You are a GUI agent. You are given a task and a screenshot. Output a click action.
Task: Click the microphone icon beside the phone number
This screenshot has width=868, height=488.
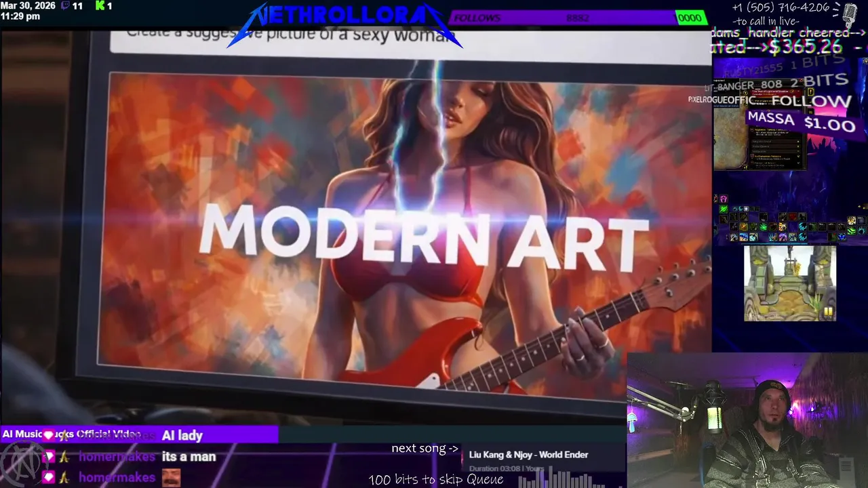click(x=849, y=15)
